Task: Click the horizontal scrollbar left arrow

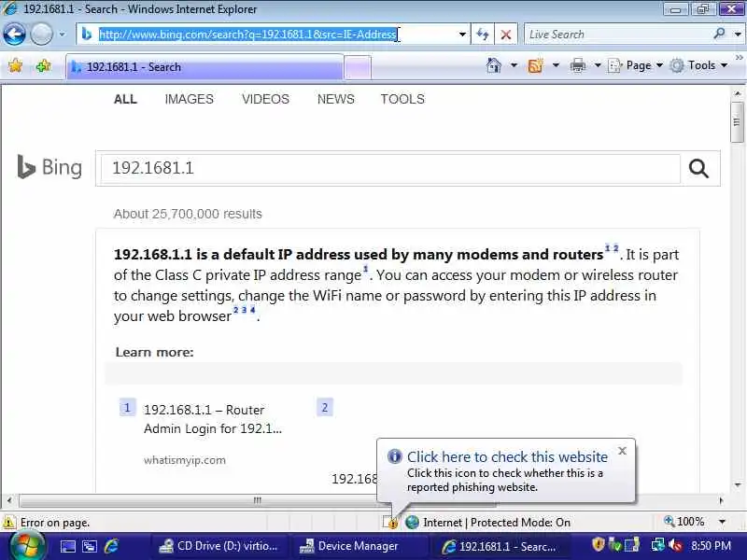Action: tap(9, 500)
